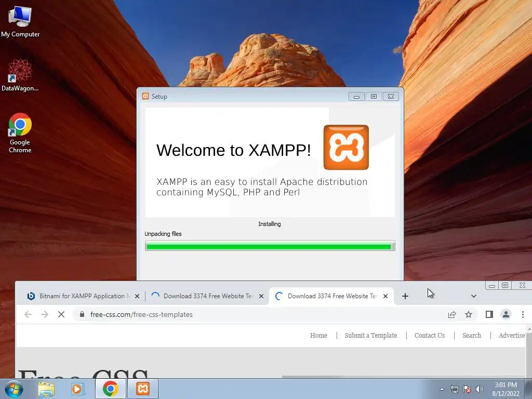Open Chrome tab search dropdown
Screen dimensions: 532x399
(x=474, y=296)
